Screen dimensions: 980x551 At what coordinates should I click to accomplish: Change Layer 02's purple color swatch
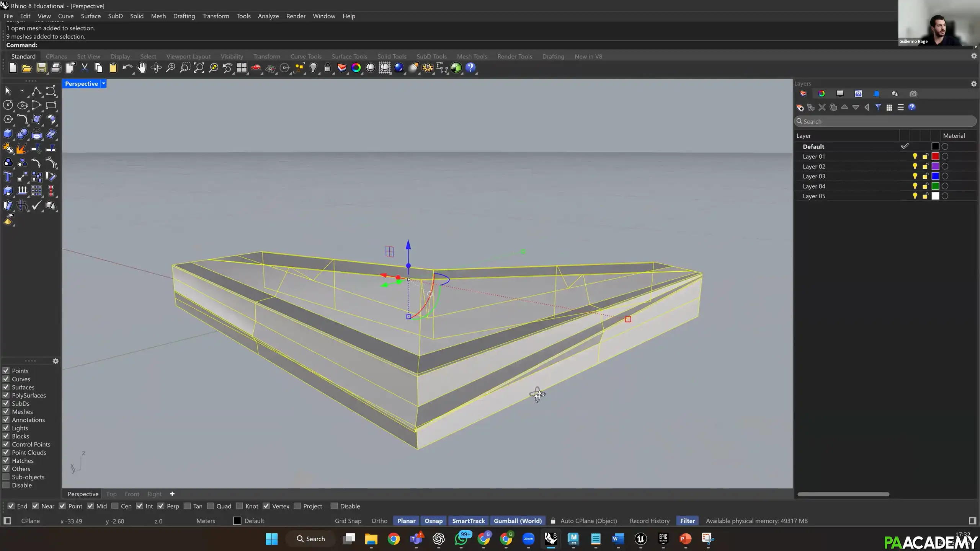coord(936,166)
